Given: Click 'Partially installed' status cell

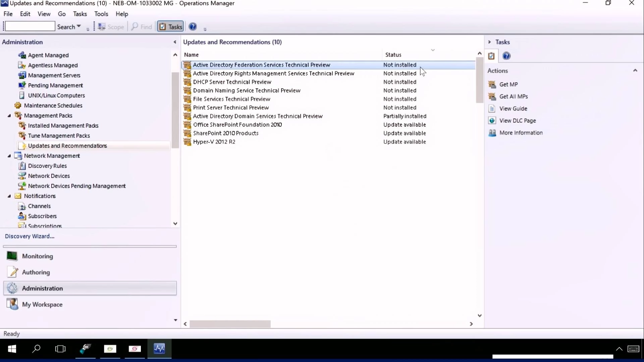Looking at the screenshot, I should pos(405,116).
